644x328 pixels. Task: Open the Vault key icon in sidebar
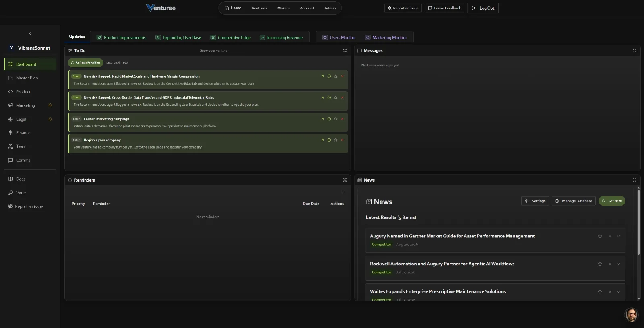pyautogui.click(x=10, y=193)
